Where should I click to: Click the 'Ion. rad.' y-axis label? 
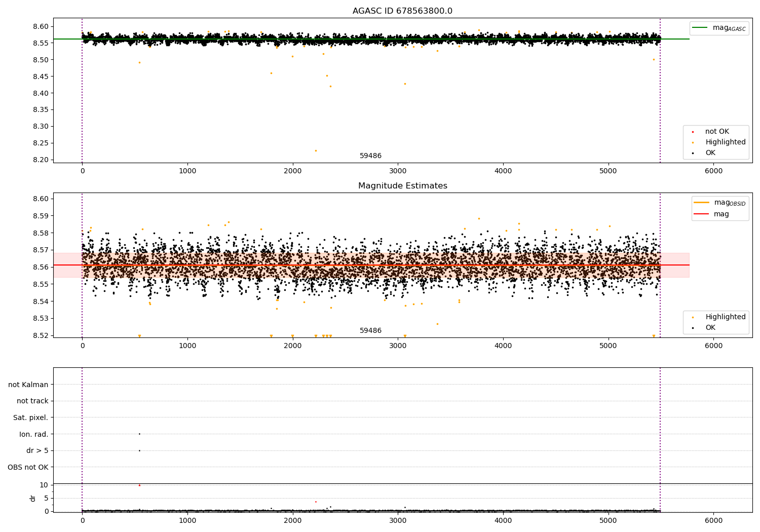tap(33, 434)
